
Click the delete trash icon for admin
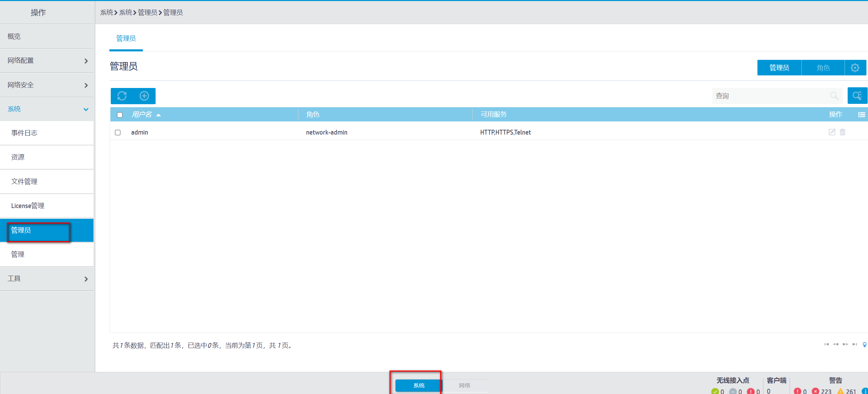[842, 132]
